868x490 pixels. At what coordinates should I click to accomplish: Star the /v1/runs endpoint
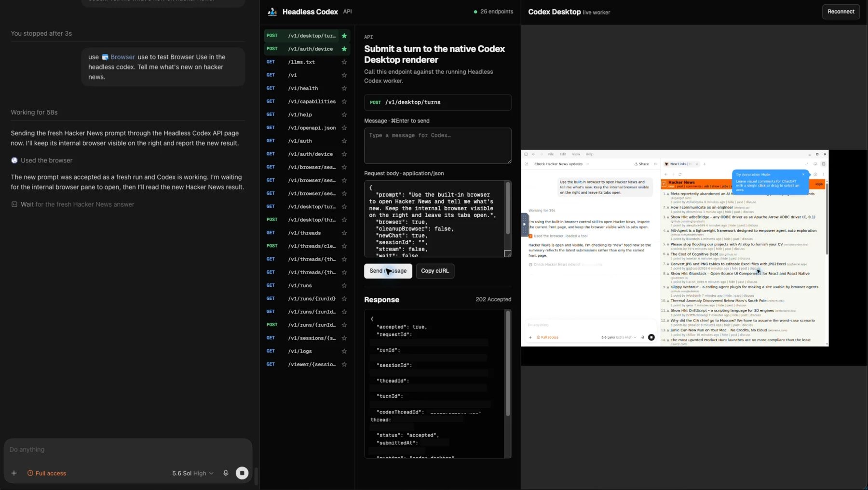pyautogui.click(x=344, y=285)
